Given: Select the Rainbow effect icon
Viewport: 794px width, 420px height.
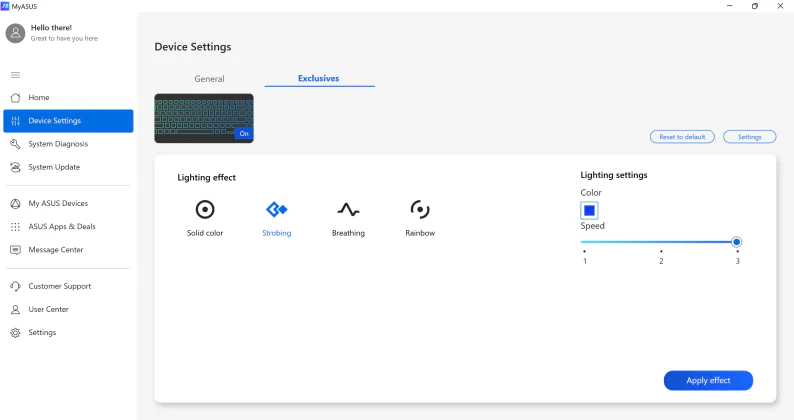Looking at the screenshot, I should coord(420,209).
